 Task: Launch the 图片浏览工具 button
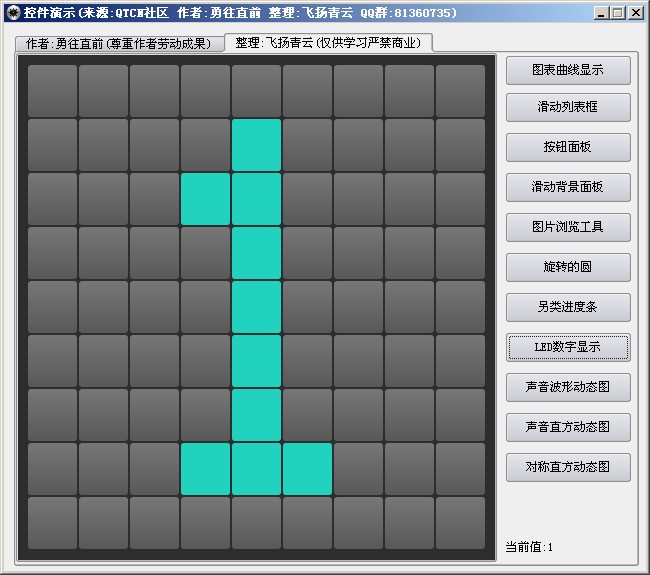[x=568, y=227]
